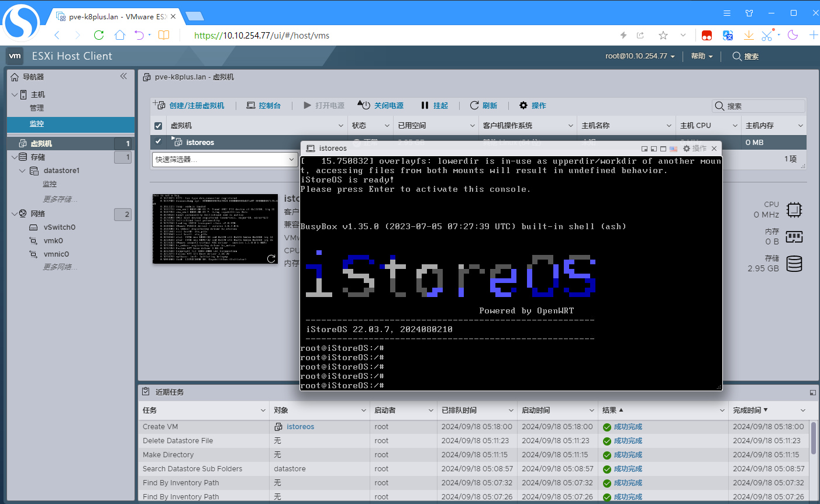This screenshot has width=820, height=504.
Task: Toggle the select-all VMs checkbox in header
Action: tap(158, 126)
